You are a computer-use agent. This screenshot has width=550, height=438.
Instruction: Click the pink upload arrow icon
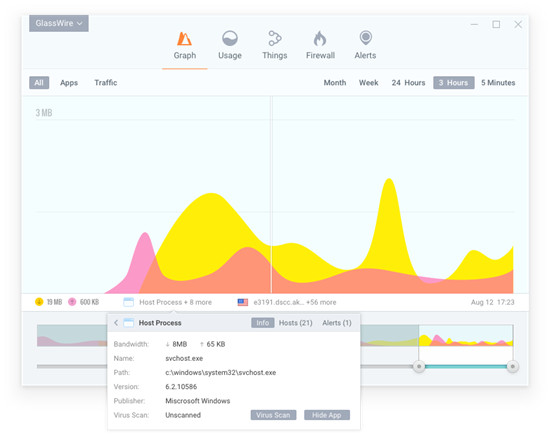(72, 302)
